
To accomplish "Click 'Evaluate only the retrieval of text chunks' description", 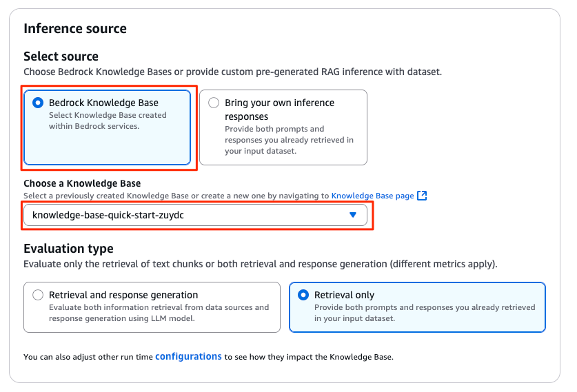I will [x=261, y=264].
